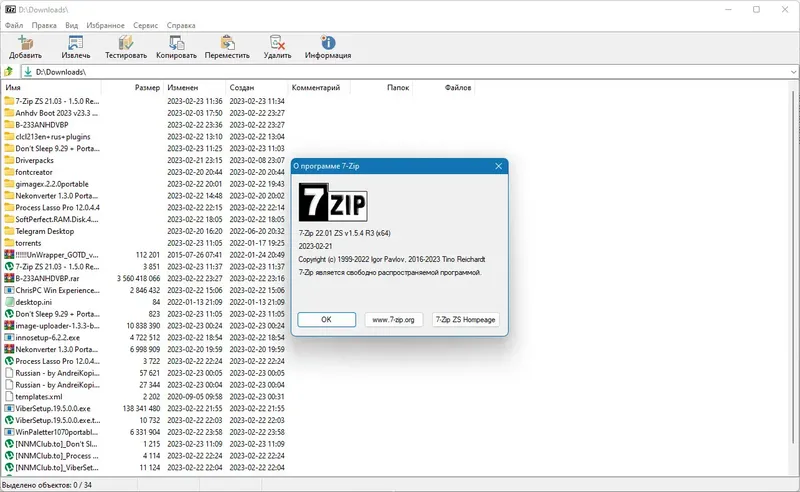800x492 pixels.
Task: Click the [NNMClub.to]_Process torrent file icon
Action: pos(9,456)
